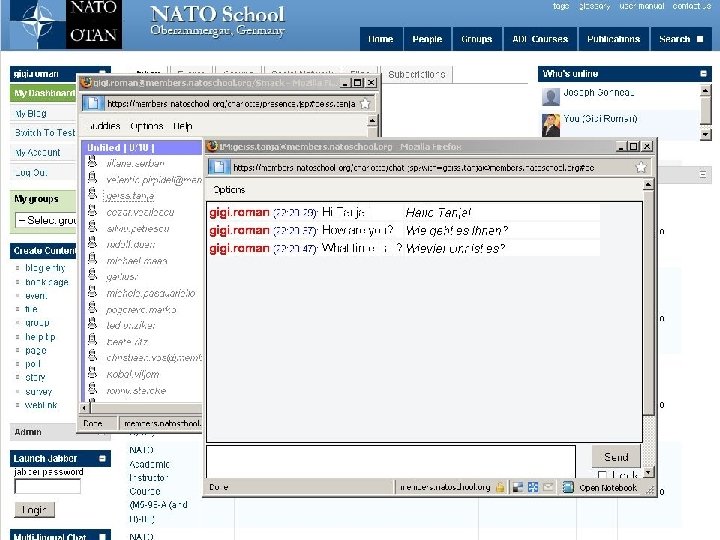Create a poll from Create Content
This screenshot has height=540, width=720.
[33, 364]
